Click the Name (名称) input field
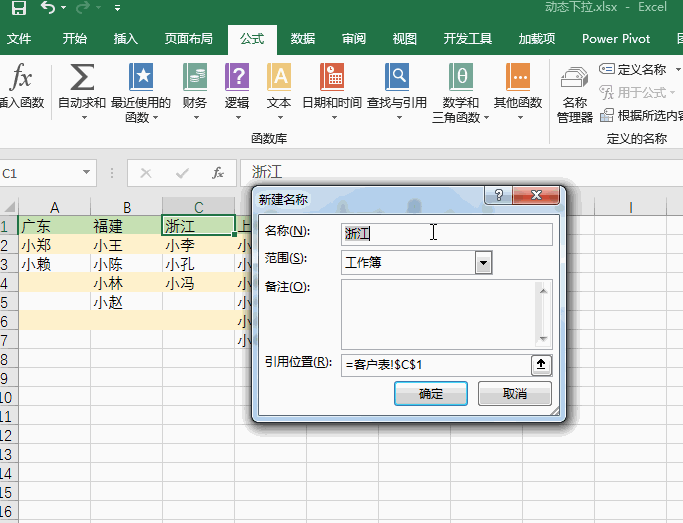The width and height of the screenshot is (683, 523). (446, 234)
